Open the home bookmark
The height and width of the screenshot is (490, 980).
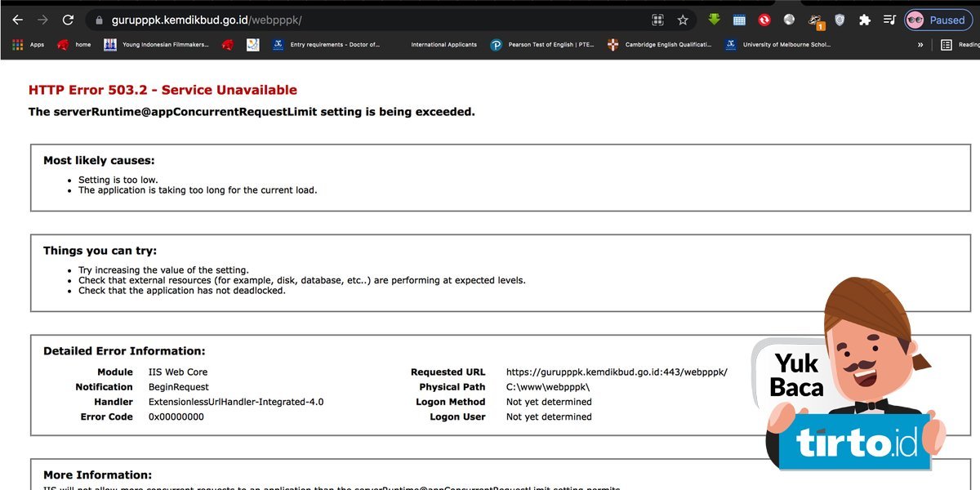click(x=73, y=45)
